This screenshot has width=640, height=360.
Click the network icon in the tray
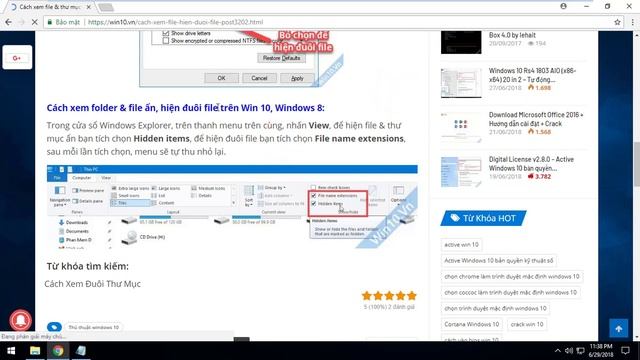(x=580, y=351)
